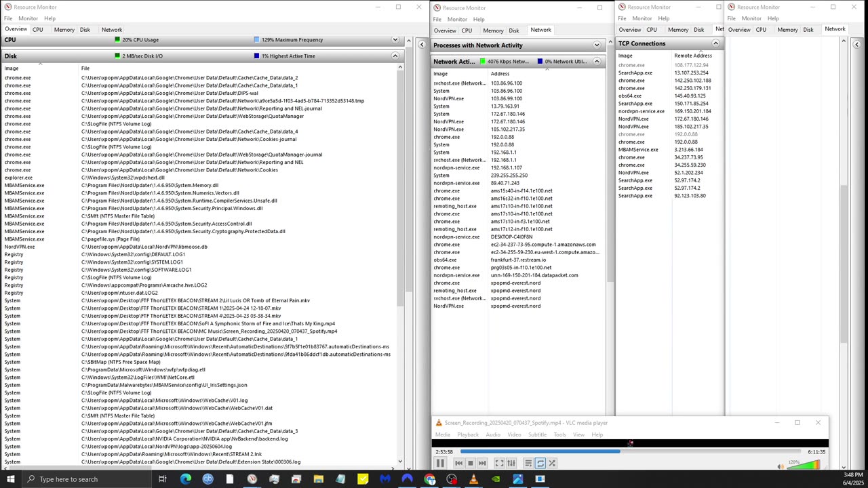Open Overview tab in TCP Connections window
The height and width of the screenshot is (488, 868).
tap(630, 30)
